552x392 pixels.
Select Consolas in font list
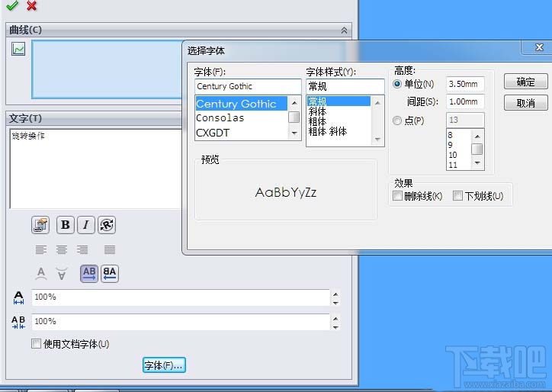click(x=242, y=118)
